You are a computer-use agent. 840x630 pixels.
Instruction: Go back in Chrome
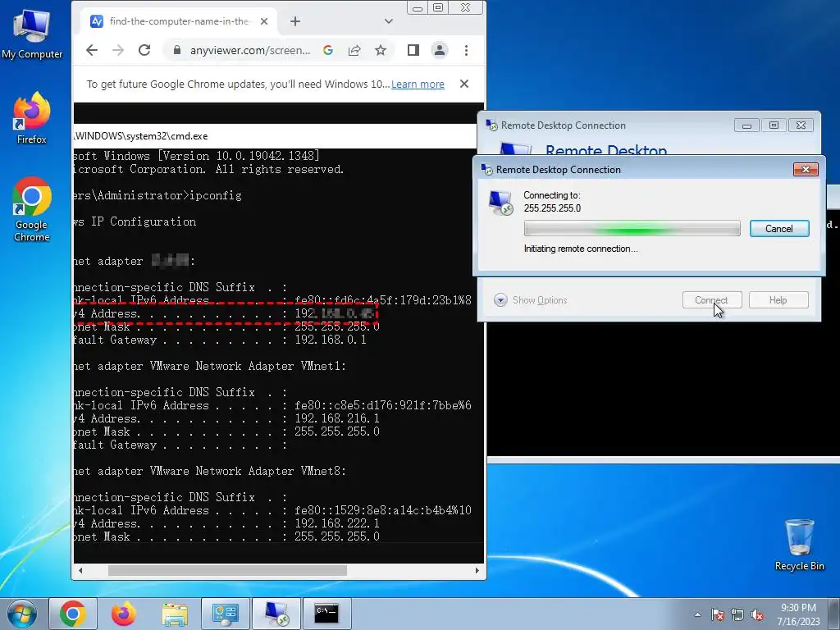pos(92,50)
